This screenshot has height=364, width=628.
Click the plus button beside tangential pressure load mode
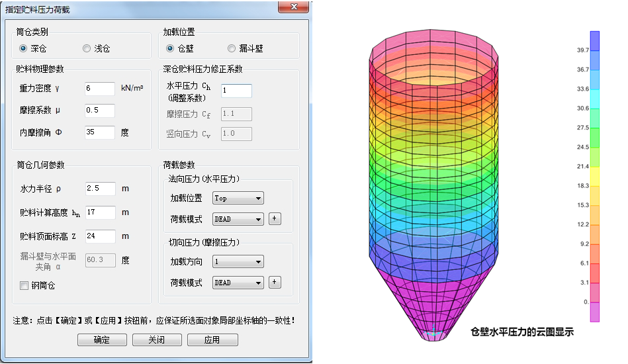[275, 283]
